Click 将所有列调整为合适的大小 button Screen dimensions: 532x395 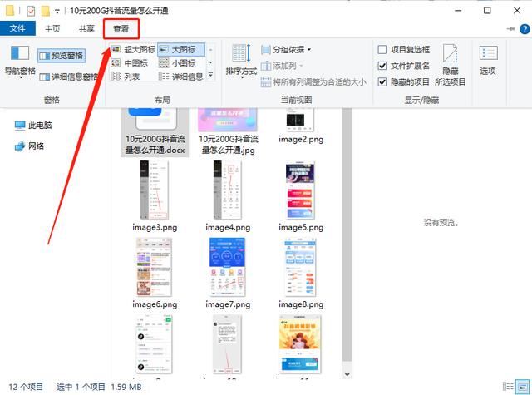click(313, 82)
